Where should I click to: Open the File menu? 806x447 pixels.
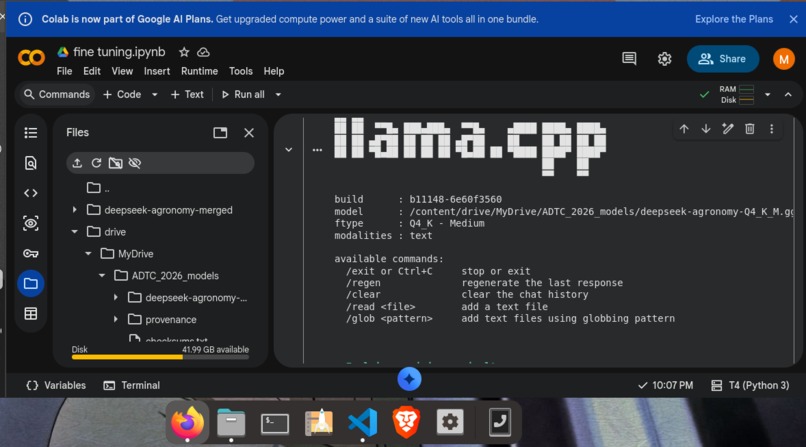point(64,71)
